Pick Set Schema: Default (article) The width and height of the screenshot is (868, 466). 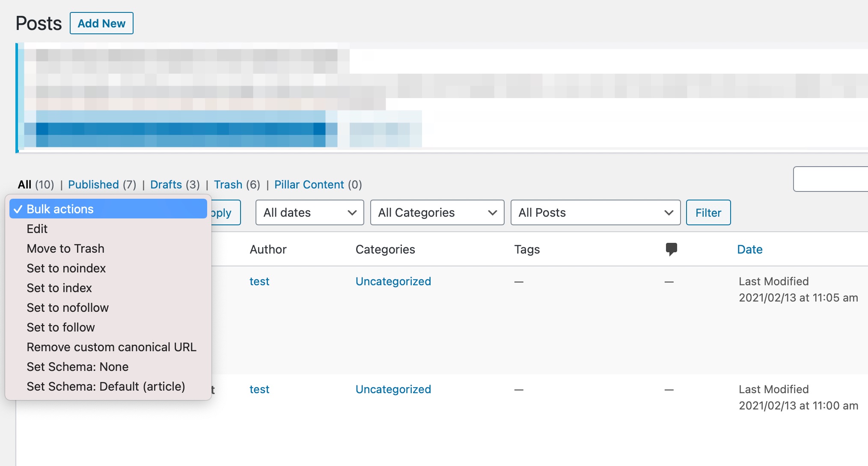(x=106, y=386)
